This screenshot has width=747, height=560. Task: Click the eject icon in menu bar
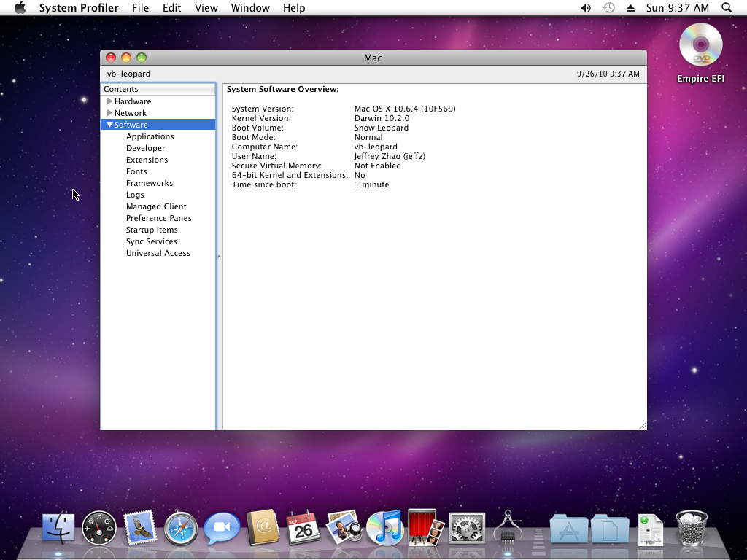630,7
